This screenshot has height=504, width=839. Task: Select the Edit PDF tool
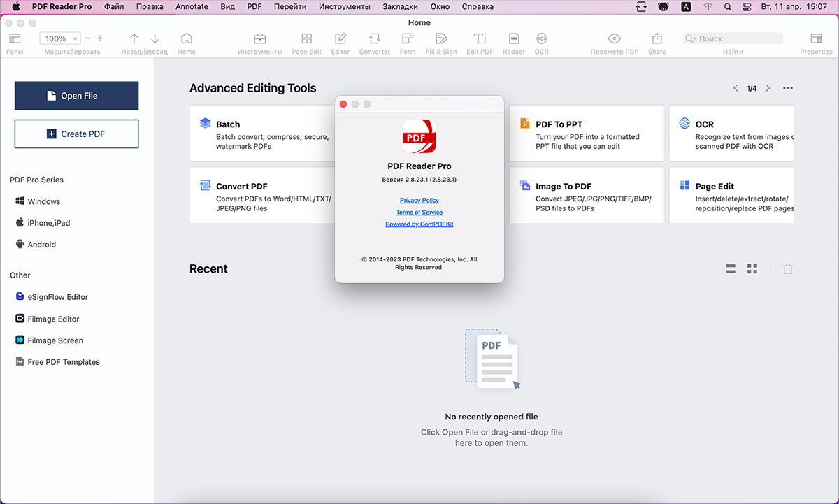pyautogui.click(x=480, y=38)
